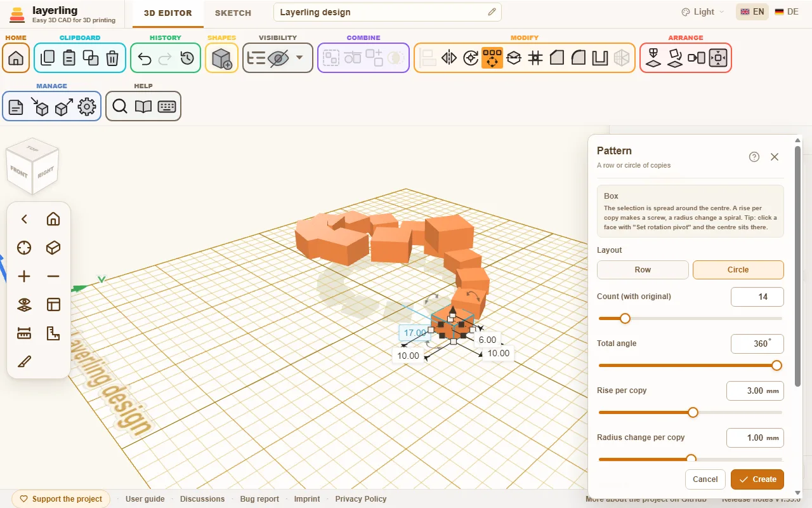Screen dimensions: 812x508
Task: Open the add shape cube icon
Action: (x=221, y=58)
